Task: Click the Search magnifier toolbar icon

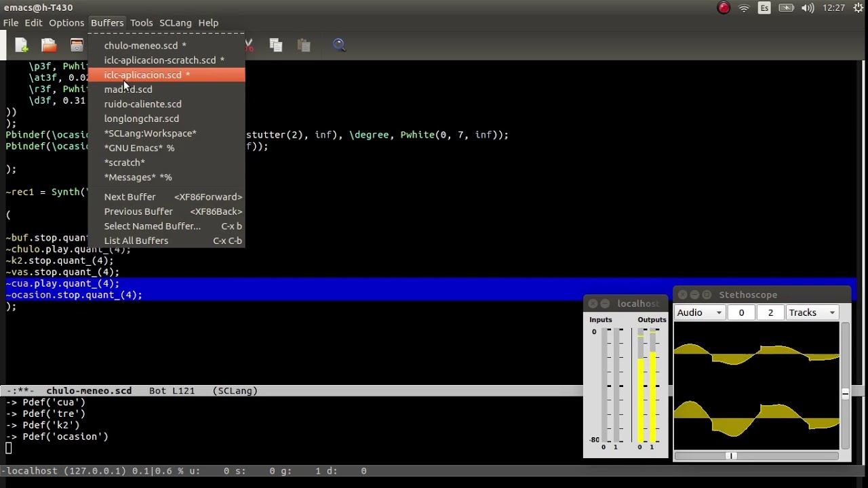Action: point(339,45)
